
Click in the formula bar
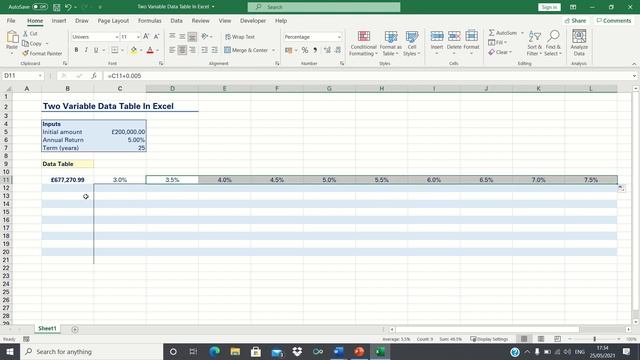click(367, 76)
